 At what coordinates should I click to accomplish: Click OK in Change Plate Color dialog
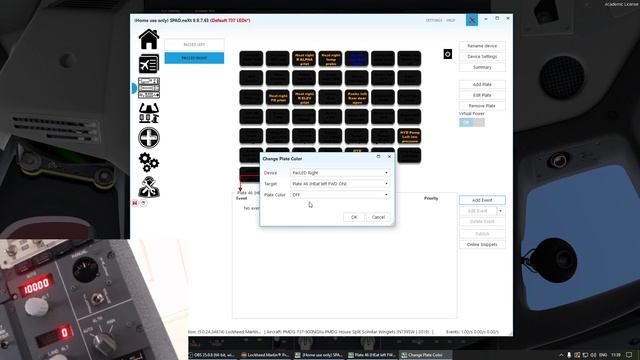(354, 217)
